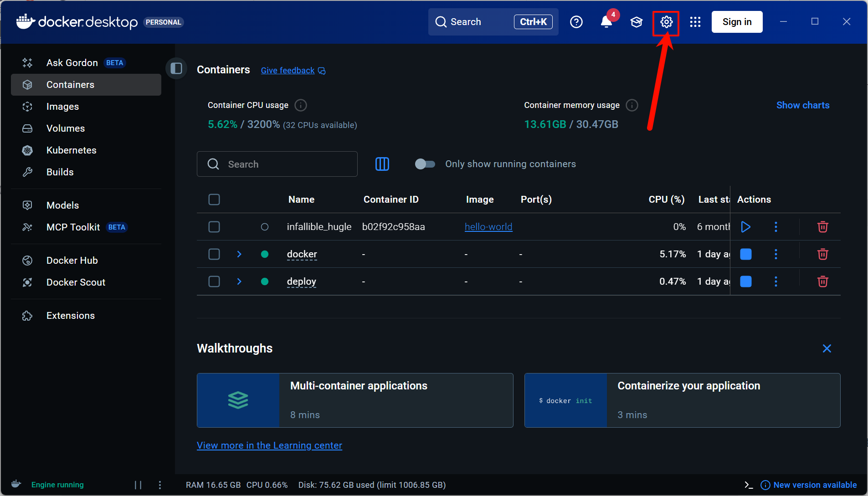Screen dimensions: 868x496
Task: Open the hello-world image link
Action: pos(488,227)
